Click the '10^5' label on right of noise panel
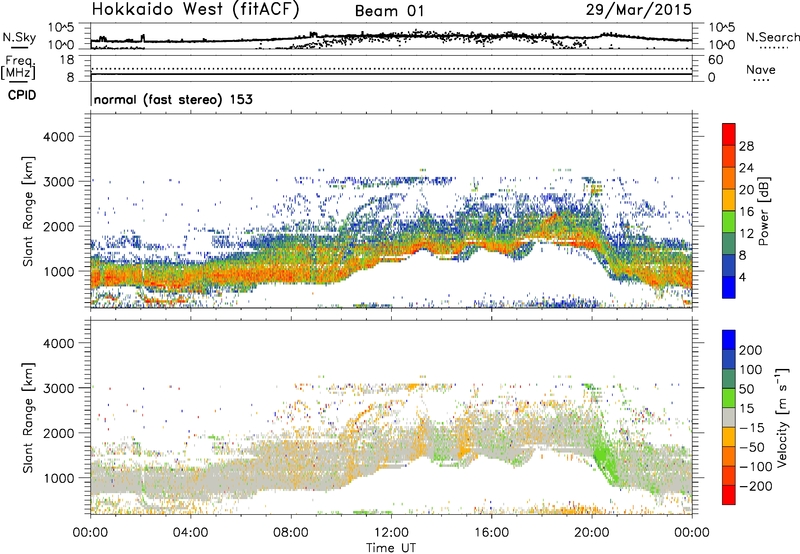800x554 pixels. coord(721,27)
